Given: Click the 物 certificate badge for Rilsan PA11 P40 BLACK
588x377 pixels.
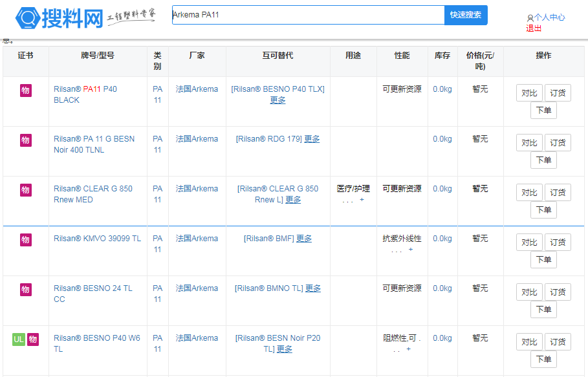Looking at the screenshot, I should coord(25,90).
